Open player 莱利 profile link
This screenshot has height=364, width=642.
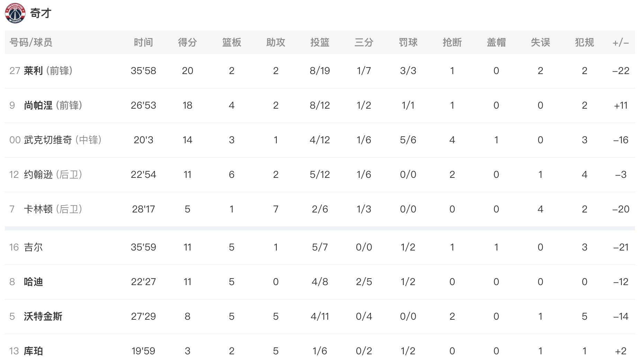click(x=33, y=71)
